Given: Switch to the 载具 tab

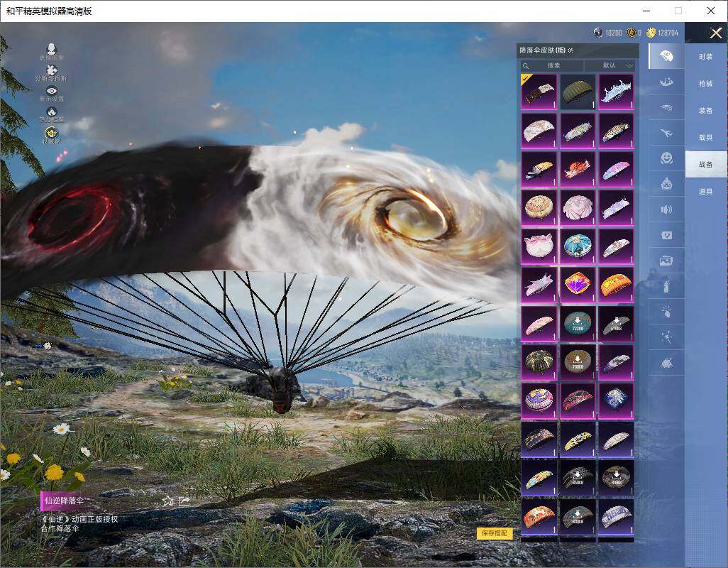Looking at the screenshot, I should click(706, 138).
